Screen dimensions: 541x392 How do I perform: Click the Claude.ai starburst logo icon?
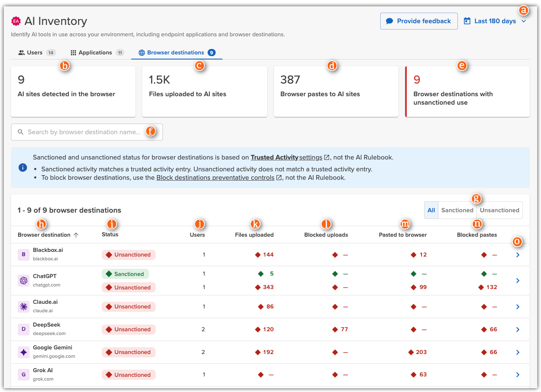click(24, 307)
